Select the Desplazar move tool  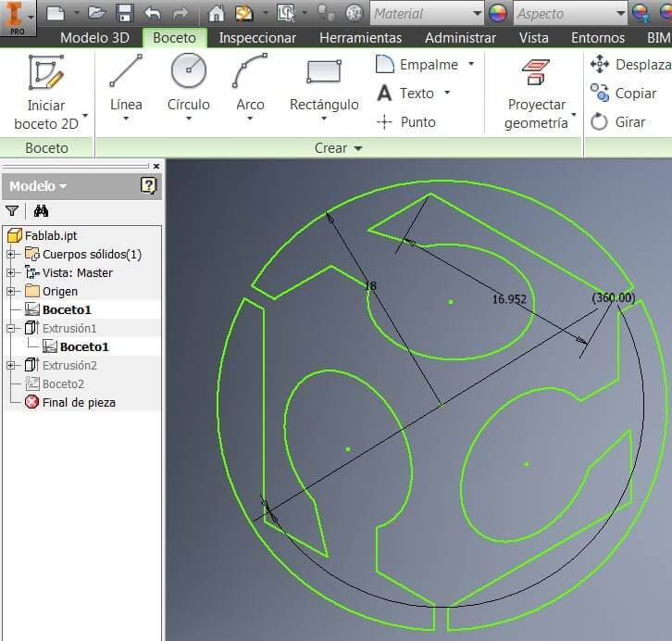point(630,64)
